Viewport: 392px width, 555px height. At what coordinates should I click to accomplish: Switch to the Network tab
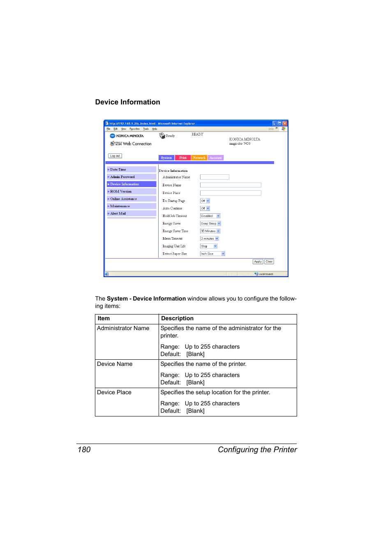click(x=199, y=158)
